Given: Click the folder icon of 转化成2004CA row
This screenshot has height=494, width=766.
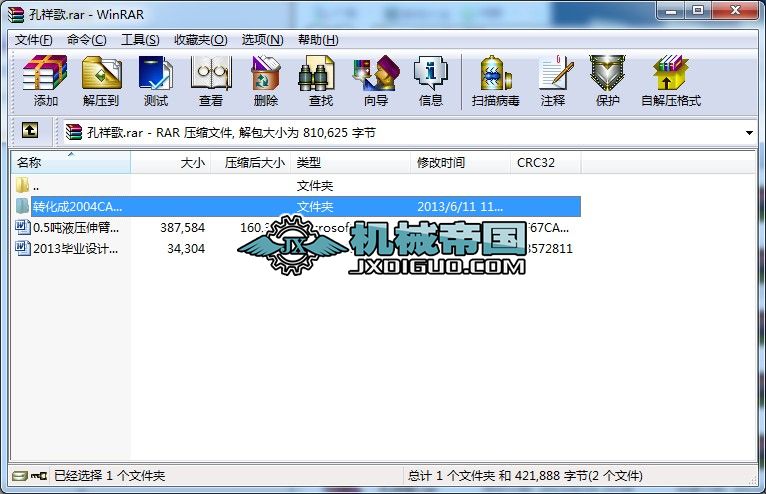Looking at the screenshot, I should coord(22,206).
